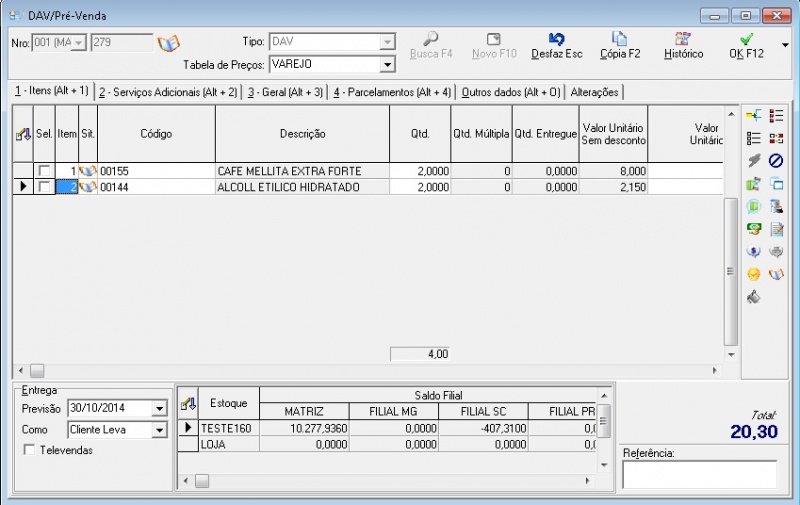Click the gray lightning bolt icon
The height and width of the screenshot is (505, 800).
[754, 161]
